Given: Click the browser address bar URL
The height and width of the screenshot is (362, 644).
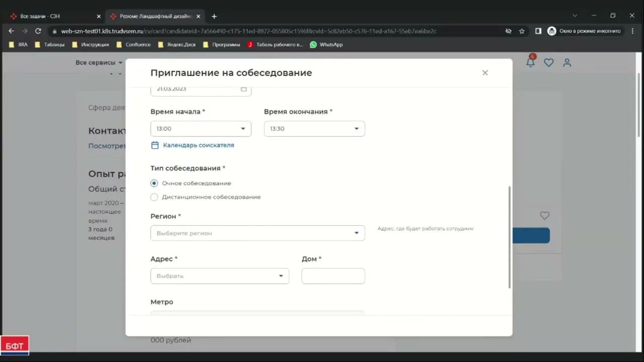Looking at the screenshot, I should 249,31.
